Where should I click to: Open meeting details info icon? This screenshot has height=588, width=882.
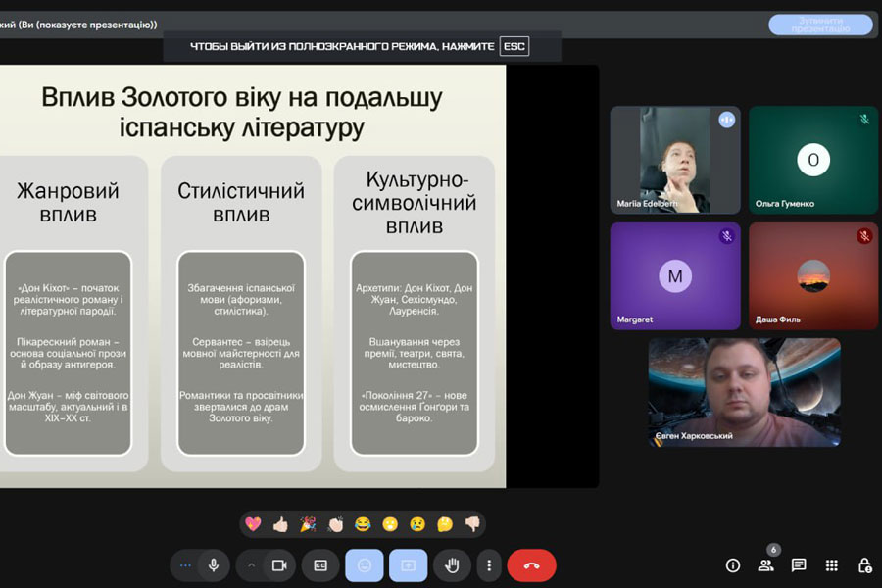(733, 565)
